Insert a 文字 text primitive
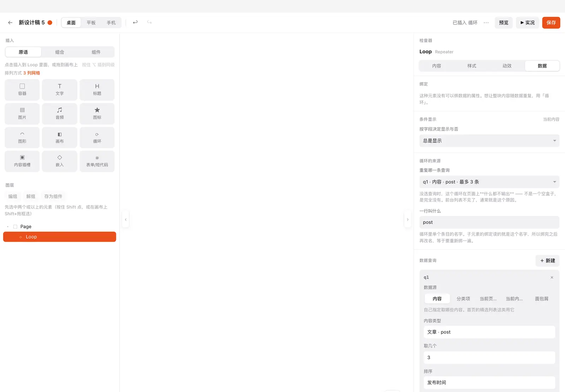 tap(60, 90)
